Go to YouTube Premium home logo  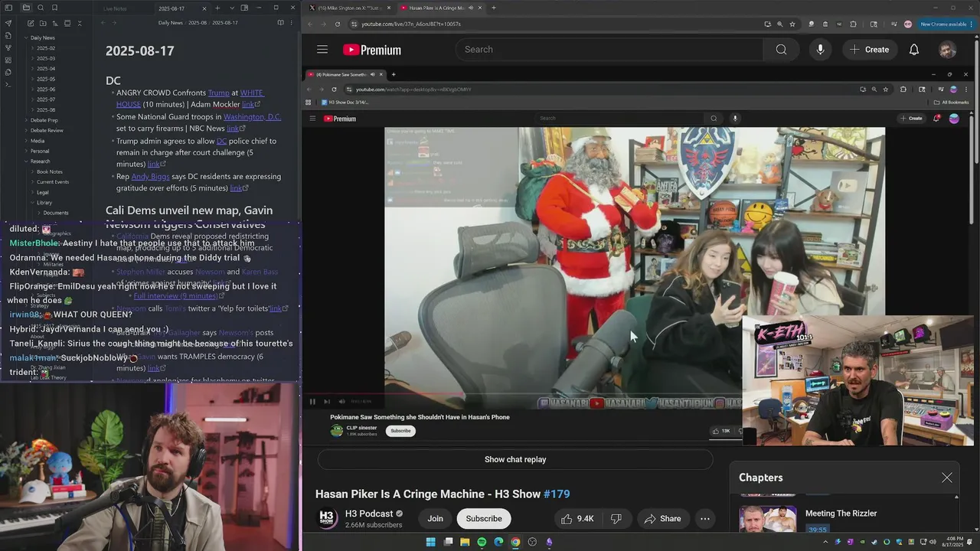[372, 50]
